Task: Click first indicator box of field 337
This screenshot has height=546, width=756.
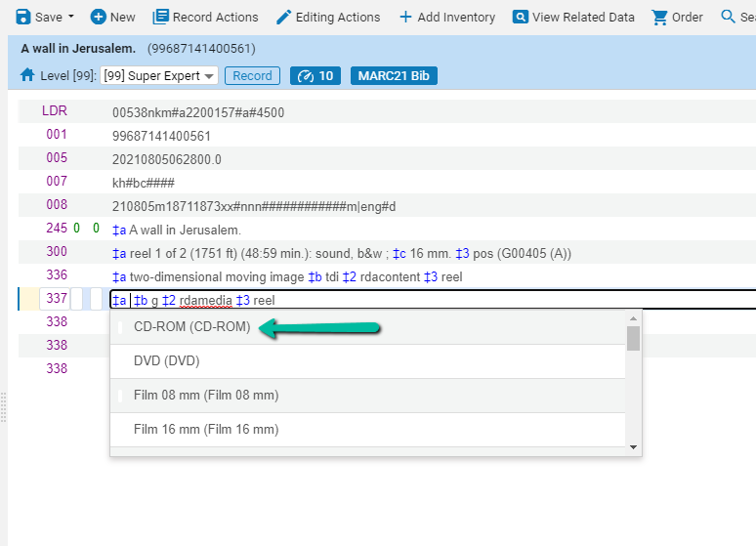Action: pyautogui.click(x=77, y=299)
